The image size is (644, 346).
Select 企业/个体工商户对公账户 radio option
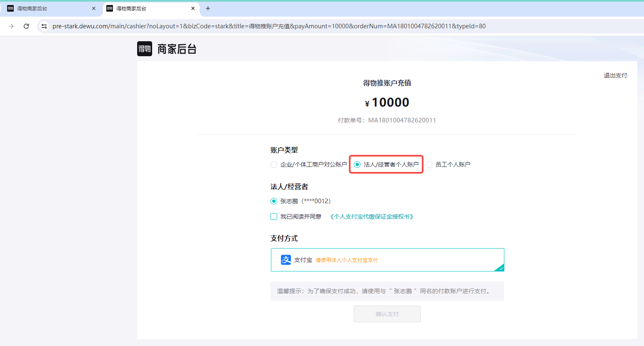coord(274,164)
